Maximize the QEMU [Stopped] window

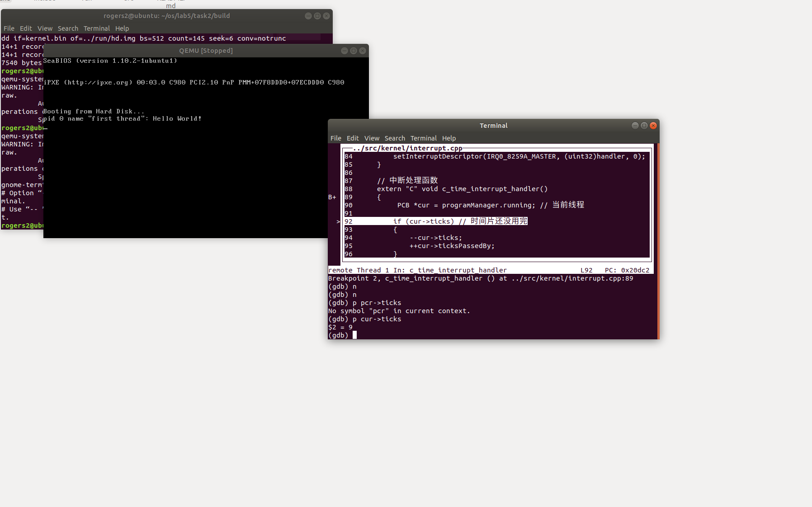353,51
